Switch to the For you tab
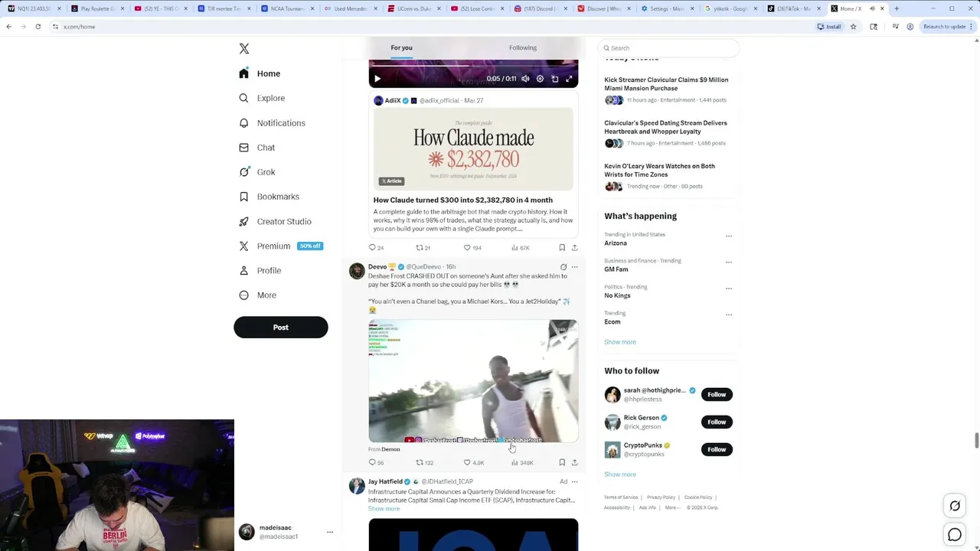 (401, 47)
